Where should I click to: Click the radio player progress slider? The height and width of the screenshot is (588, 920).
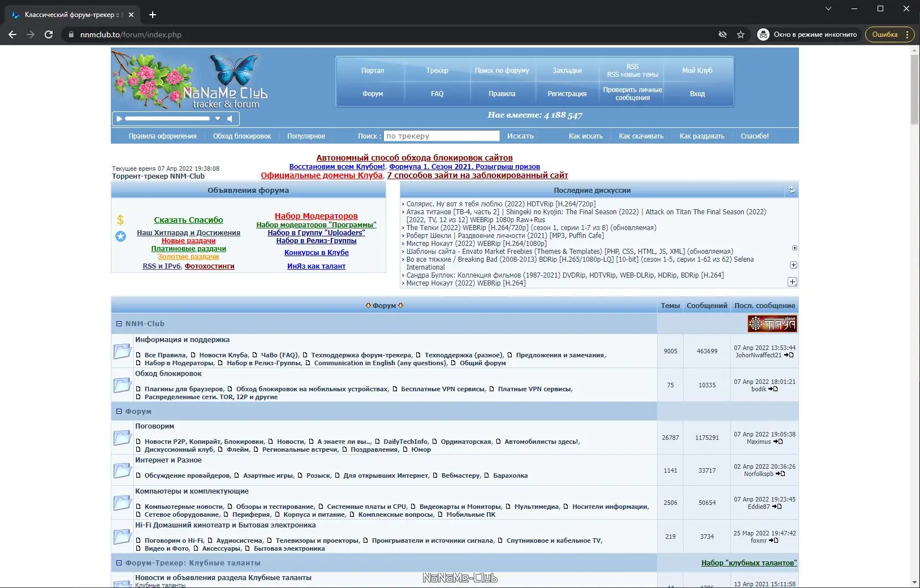(x=167, y=119)
